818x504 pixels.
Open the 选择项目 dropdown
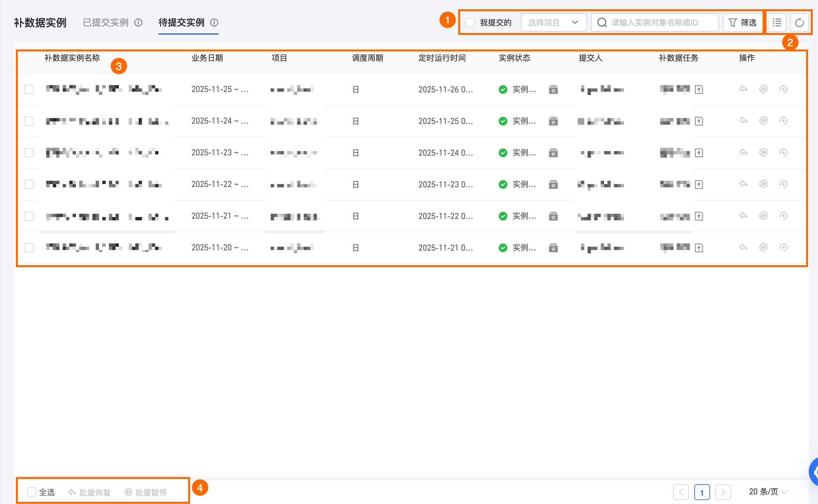553,23
